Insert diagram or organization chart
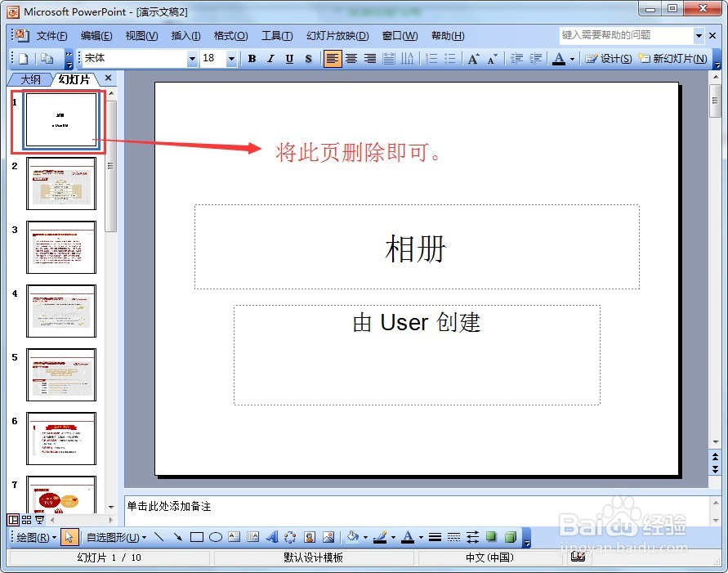This screenshot has height=573, width=728. click(x=290, y=537)
